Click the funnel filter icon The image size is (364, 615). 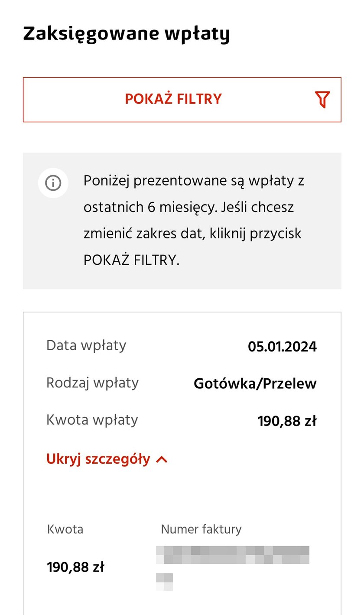click(322, 100)
